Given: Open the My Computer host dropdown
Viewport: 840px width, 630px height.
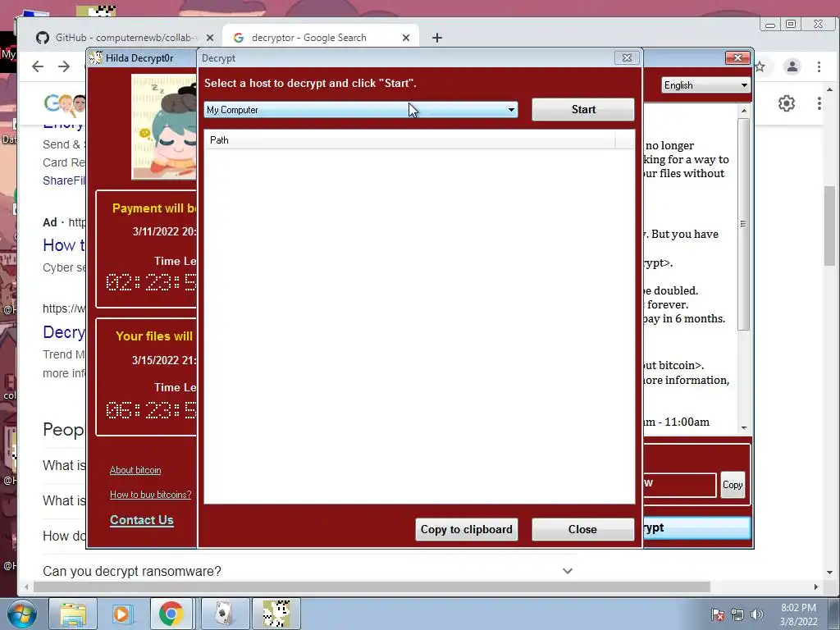Looking at the screenshot, I should click(x=361, y=110).
